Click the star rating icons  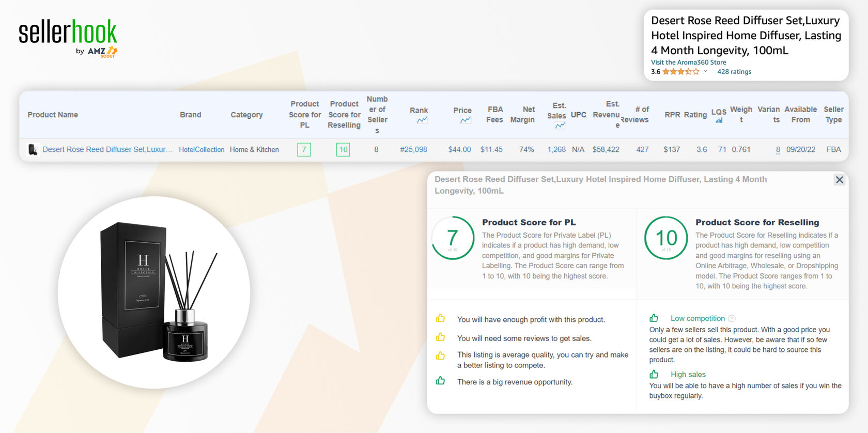681,72
